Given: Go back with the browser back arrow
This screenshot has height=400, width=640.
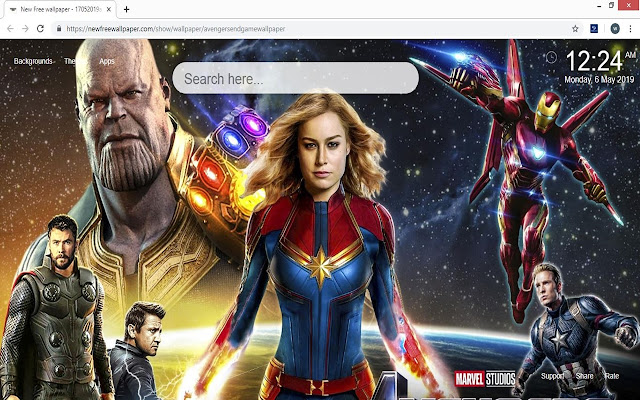Looking at the screenshot, I should tap(10, 29).
